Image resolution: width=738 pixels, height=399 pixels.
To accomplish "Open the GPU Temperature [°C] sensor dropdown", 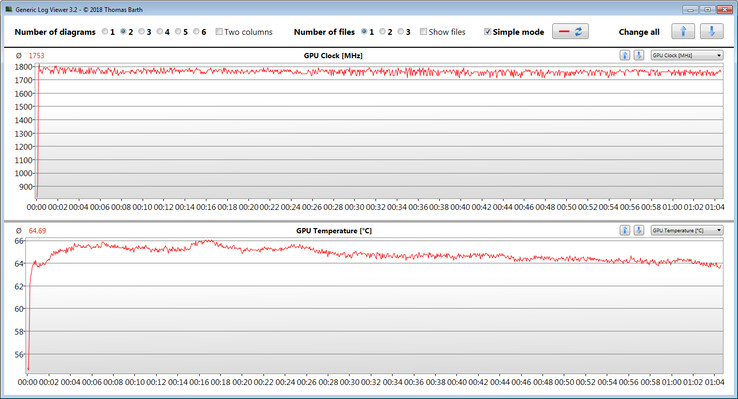I will tap(687, 231).
